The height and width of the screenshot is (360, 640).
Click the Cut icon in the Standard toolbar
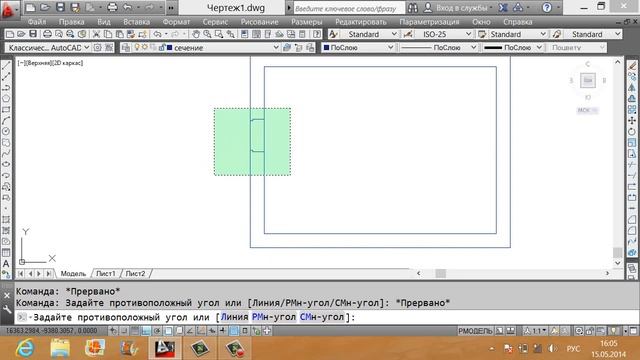coord(96,34)
